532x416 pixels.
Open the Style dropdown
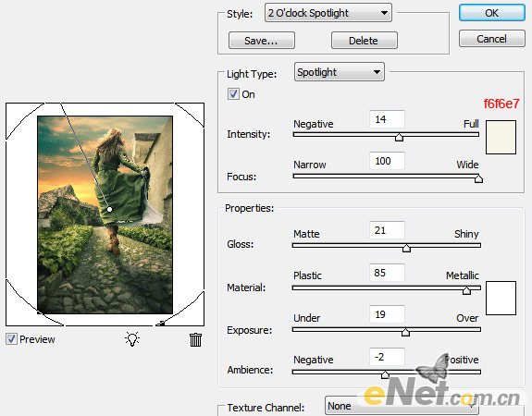coord(328,13)
